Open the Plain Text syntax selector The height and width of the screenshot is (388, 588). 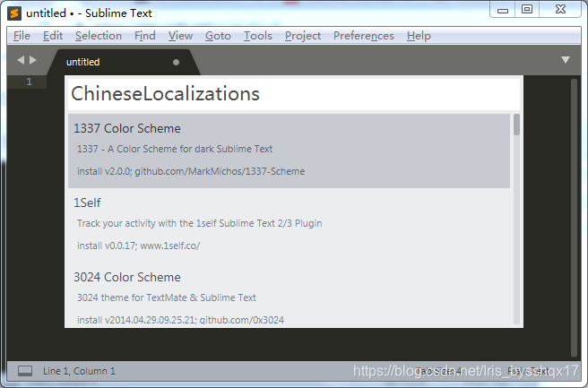click(528, 371)
